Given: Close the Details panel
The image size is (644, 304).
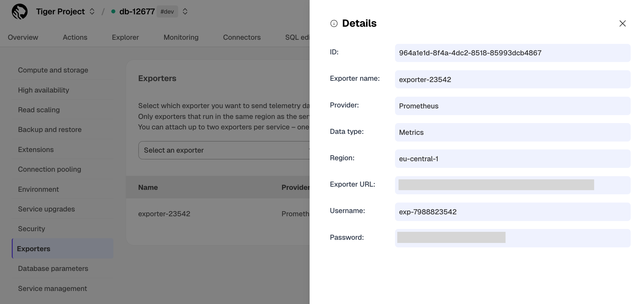Looking at the screenshot, I should pos(622,24).
